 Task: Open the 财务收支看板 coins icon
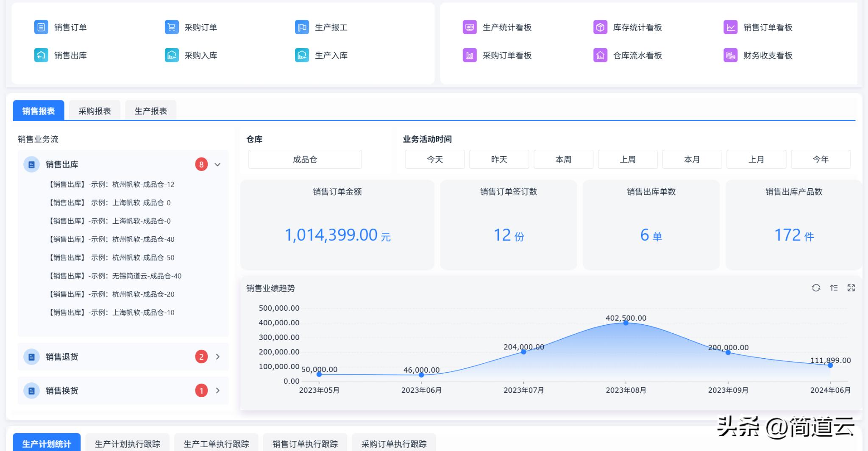[x=731, y=55]
